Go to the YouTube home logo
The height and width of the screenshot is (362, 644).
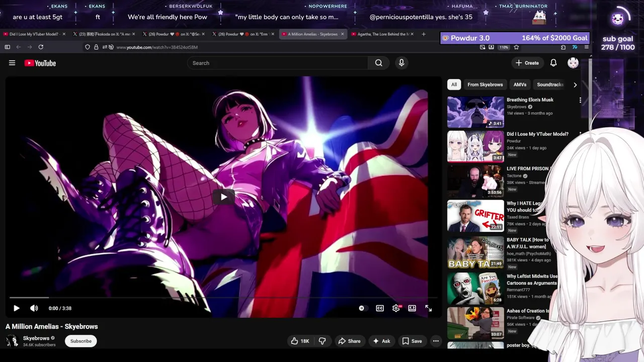(x=40, y=63)
